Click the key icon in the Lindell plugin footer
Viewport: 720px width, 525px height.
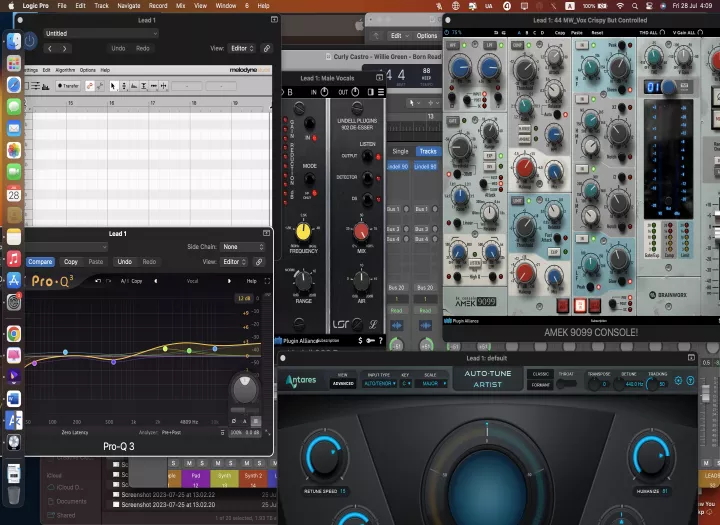tap(370, 340)
